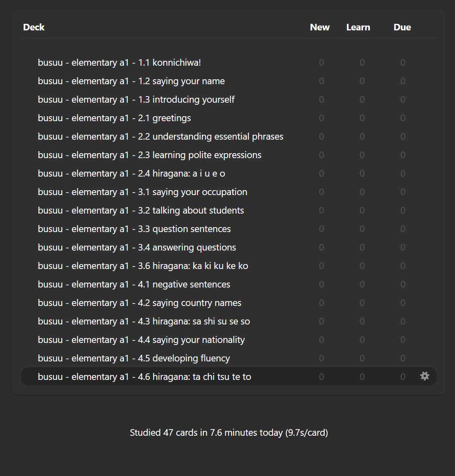Open 2.3 learning polite expressions deck

click(x=150, y=155)
